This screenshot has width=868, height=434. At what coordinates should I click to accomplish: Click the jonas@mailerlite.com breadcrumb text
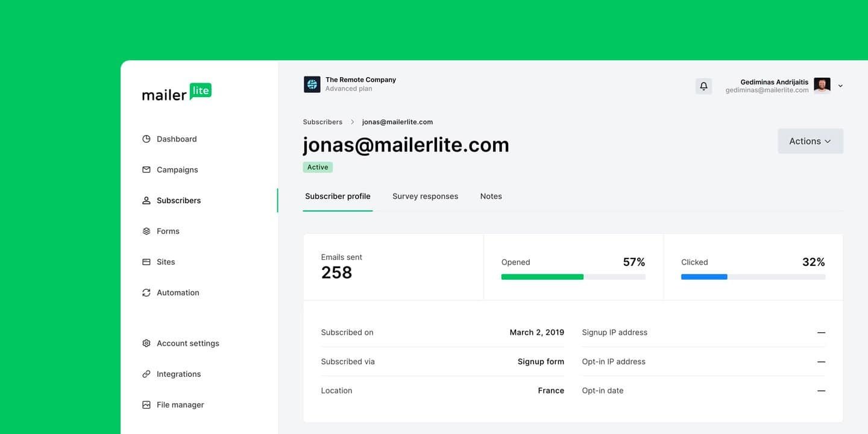[397, 122]
